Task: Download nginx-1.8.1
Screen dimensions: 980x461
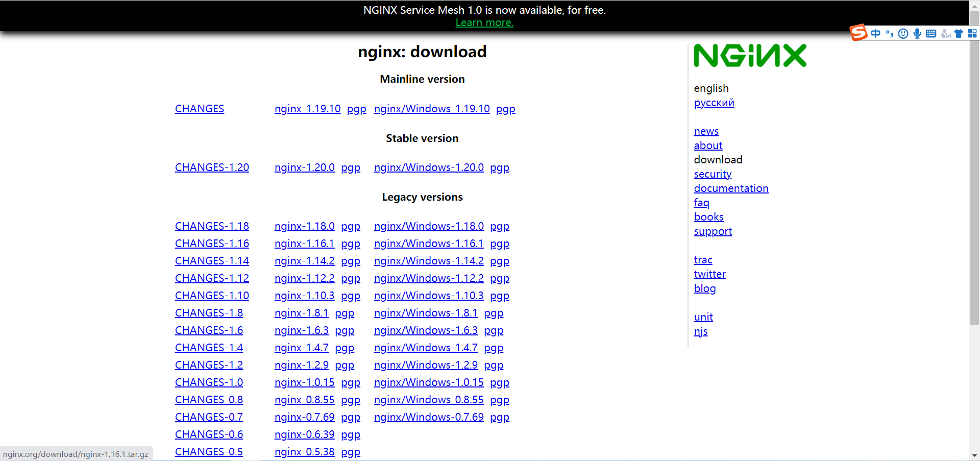Action: click(x=301, y=313)
